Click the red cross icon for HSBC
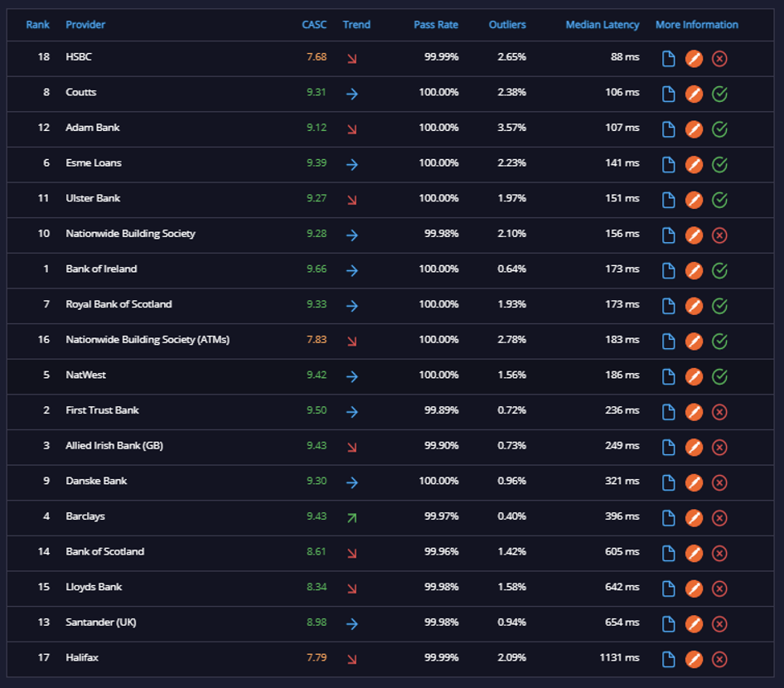The image size is (784, 688). 719,59
